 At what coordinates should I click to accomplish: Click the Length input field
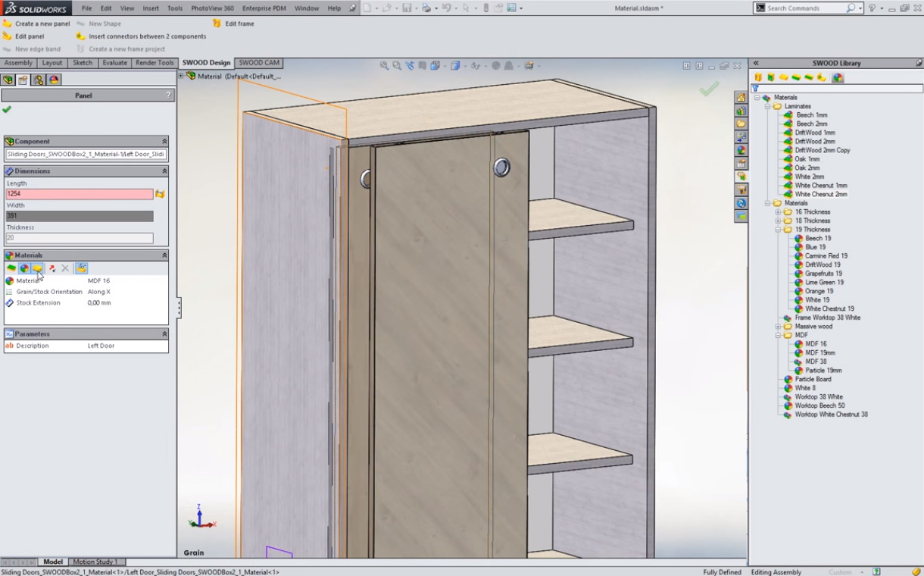[x=80, y=194]
